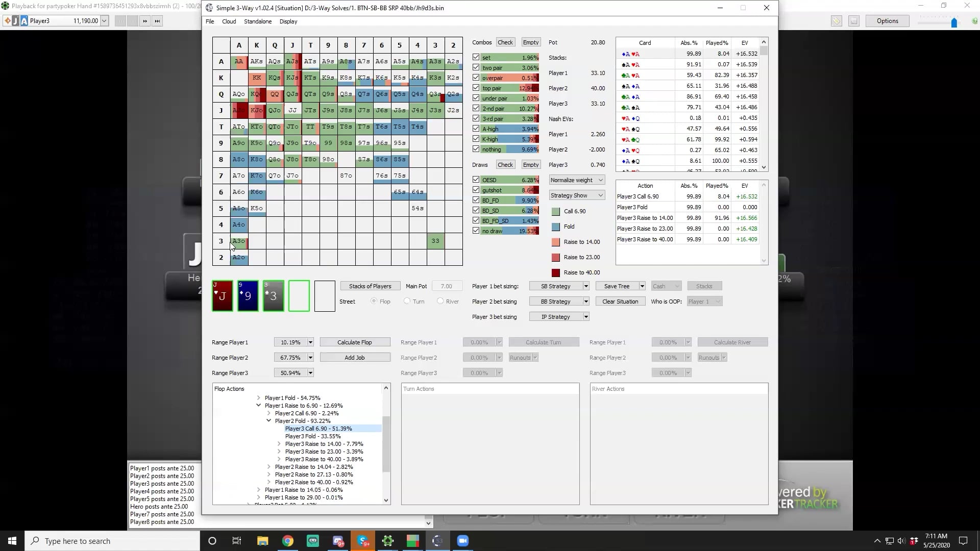Click the next-step playback arrow in replayer
The image size is (980, 551).
click(x=145, y=21)
